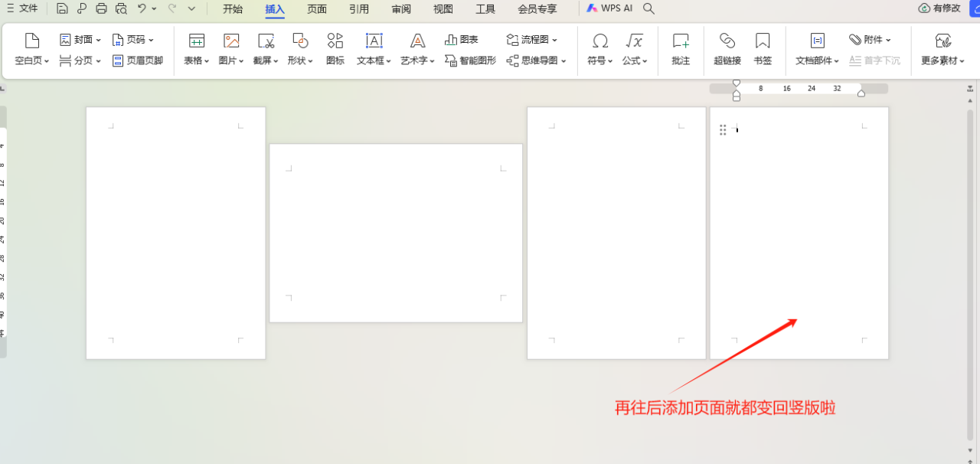
Task: Click next page arrow at scrollbar bottom
Action: [x=970, y=450]
